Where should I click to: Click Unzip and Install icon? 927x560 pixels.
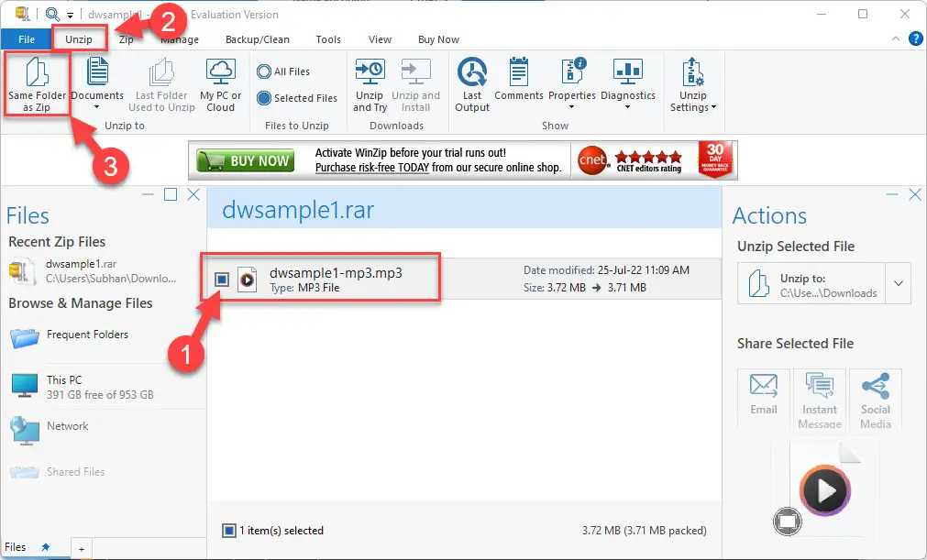coord(415,72)
